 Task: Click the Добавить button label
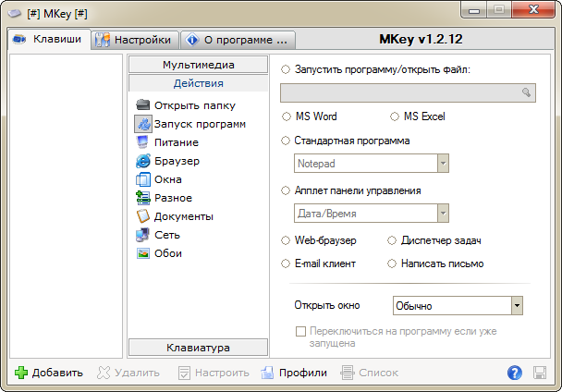pyautogui.click(x=57, y=373)
